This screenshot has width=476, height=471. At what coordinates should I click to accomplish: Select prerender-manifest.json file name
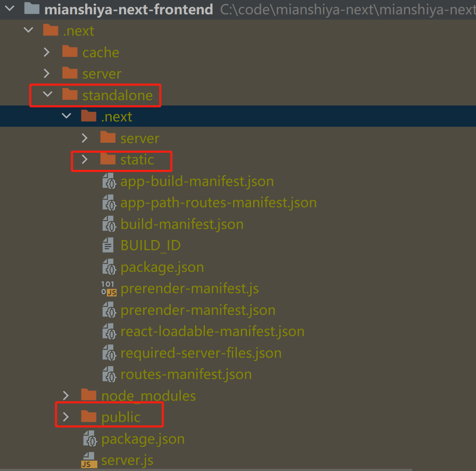coord(198,310)
